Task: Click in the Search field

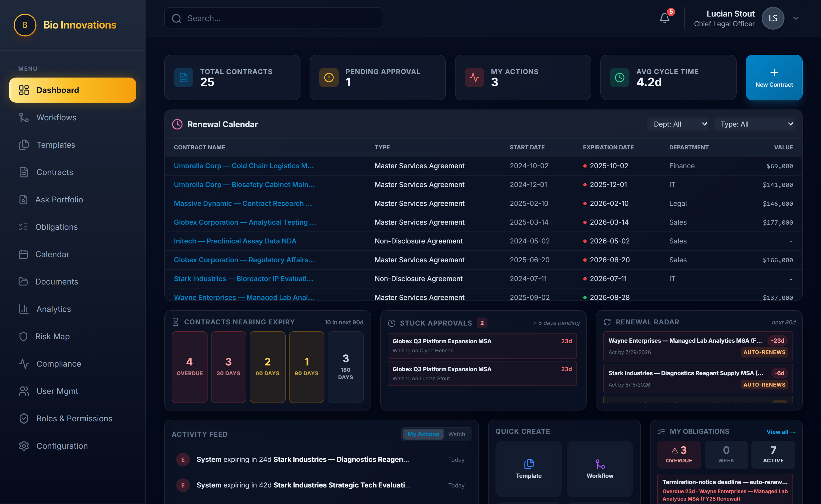Action: pos(273,18)
